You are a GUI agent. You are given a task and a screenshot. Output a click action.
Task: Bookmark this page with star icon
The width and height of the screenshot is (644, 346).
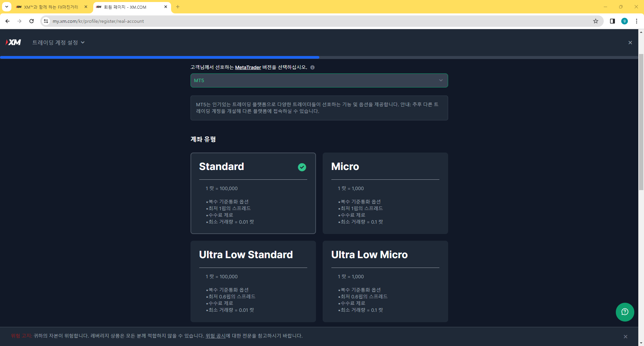pyautogui.click(x=595, y=21)
